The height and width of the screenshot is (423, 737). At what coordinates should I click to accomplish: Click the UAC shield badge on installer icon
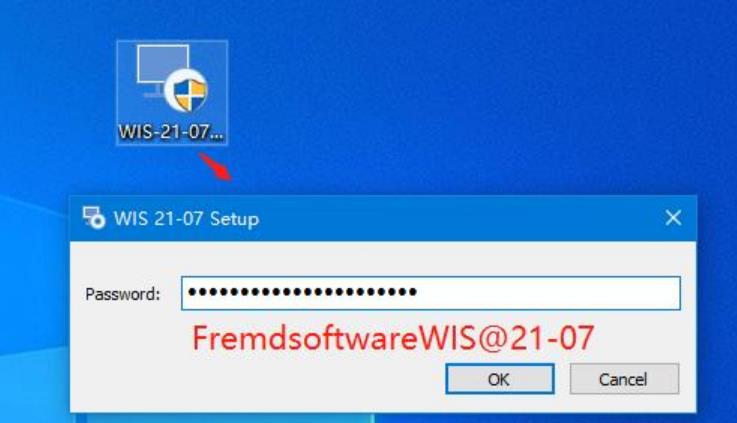(x=188, y=90)
